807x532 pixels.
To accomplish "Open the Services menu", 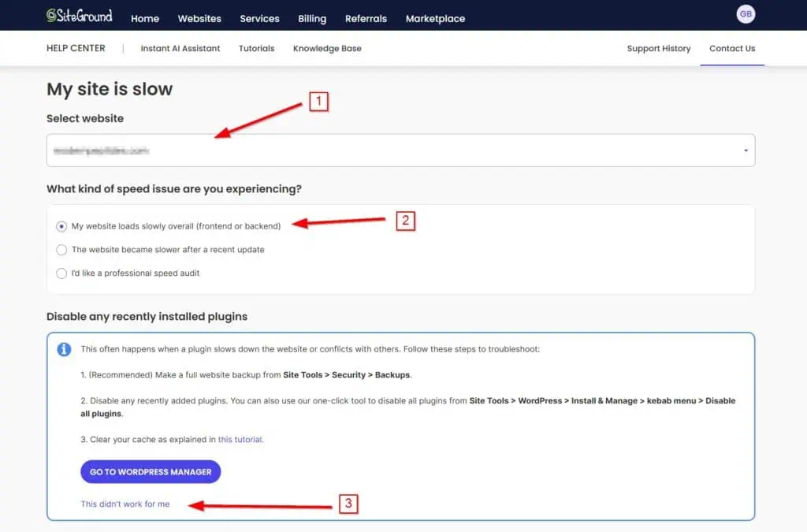I will [x=259, y=18].
